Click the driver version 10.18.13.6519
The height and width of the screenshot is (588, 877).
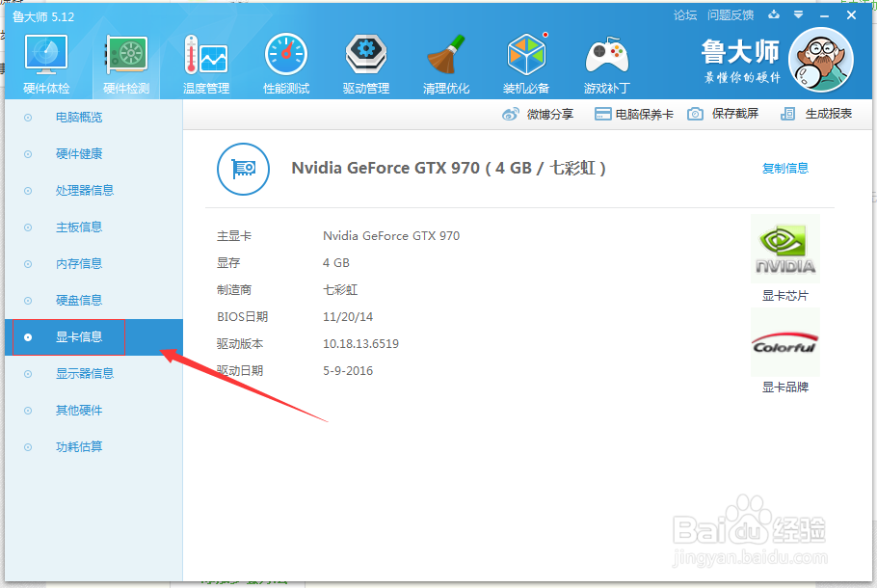360,343
